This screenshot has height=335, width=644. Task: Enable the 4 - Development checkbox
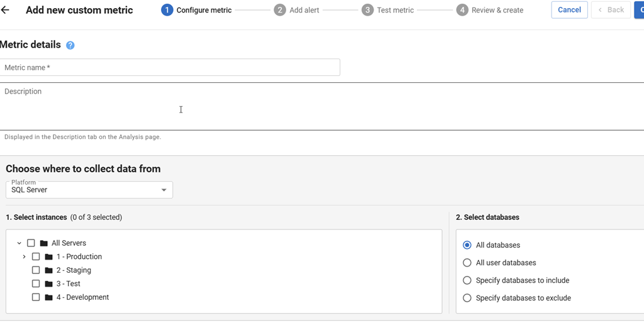pos(36,297)
